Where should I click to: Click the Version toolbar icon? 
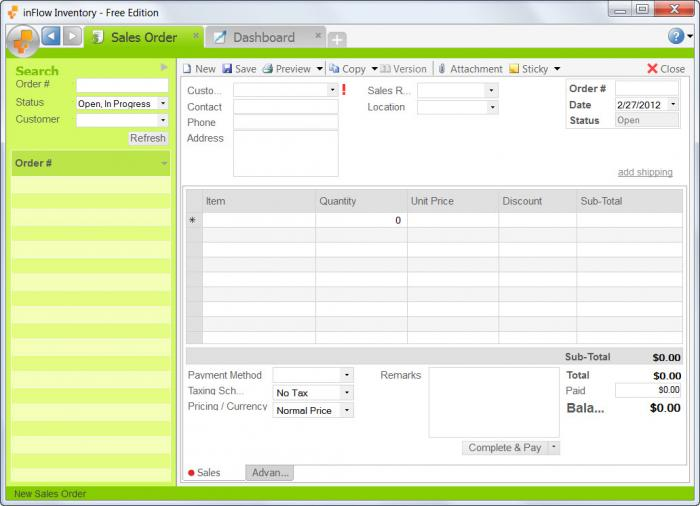[x=386, y=69]
